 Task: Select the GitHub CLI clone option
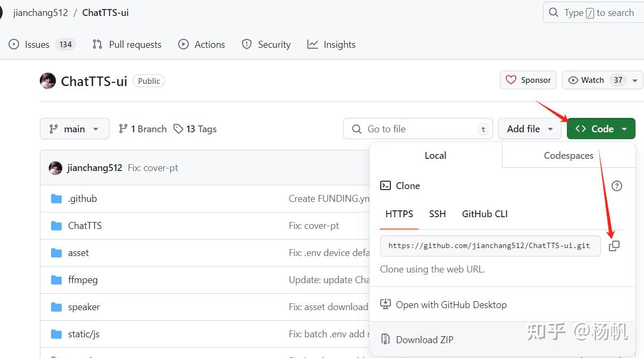click(x=484, y=214)
